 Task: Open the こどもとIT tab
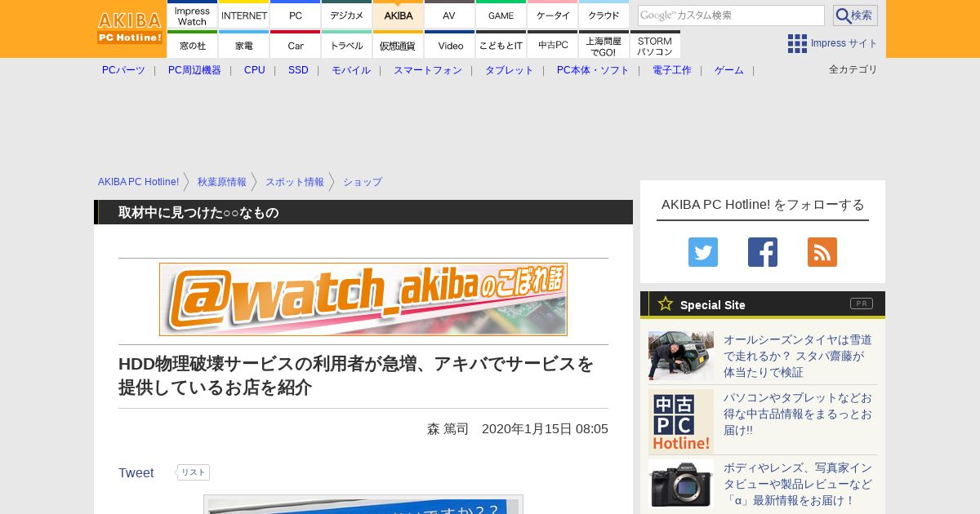(x=501, y=44)
